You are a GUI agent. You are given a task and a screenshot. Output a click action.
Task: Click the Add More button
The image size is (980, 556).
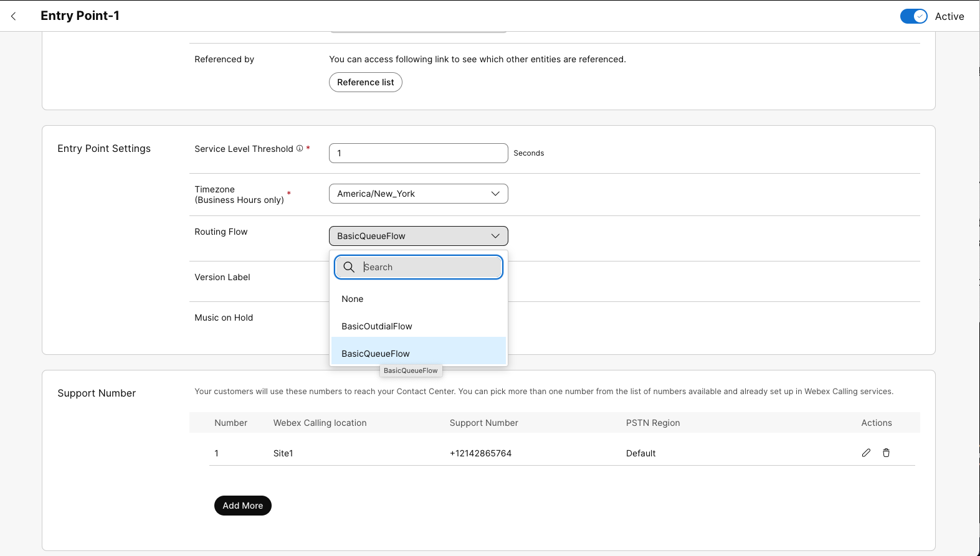point(243,506)
